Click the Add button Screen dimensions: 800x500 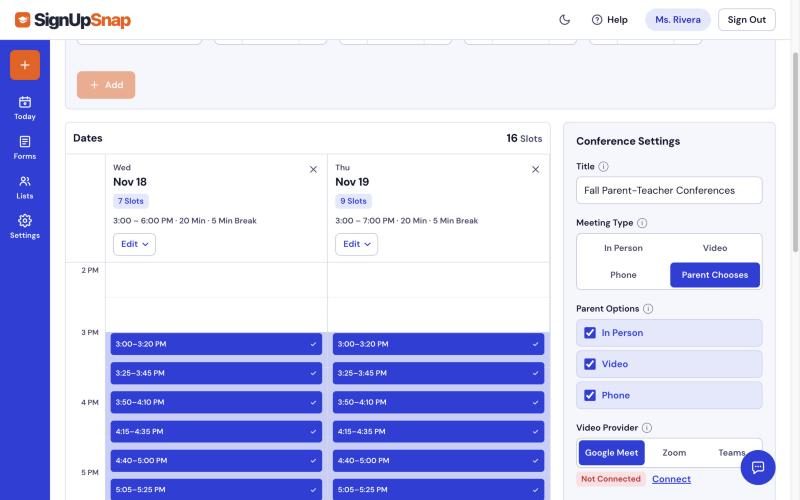click(106, 85)
